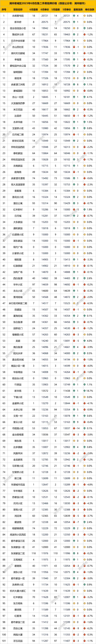Screen dimensions: 96x644
Task: Select the project name 风雅苹洲
Action: tap(18, 453)
